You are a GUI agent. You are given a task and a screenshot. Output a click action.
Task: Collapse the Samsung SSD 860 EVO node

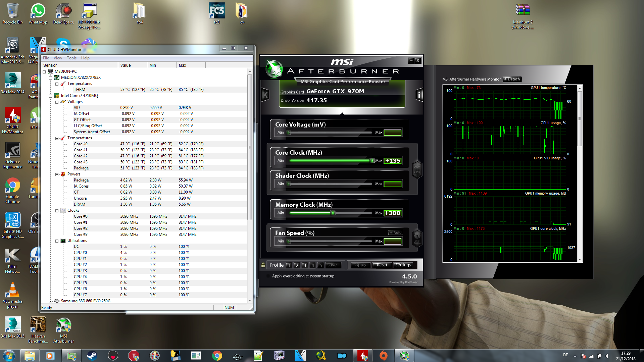click(x=50, y=301)
